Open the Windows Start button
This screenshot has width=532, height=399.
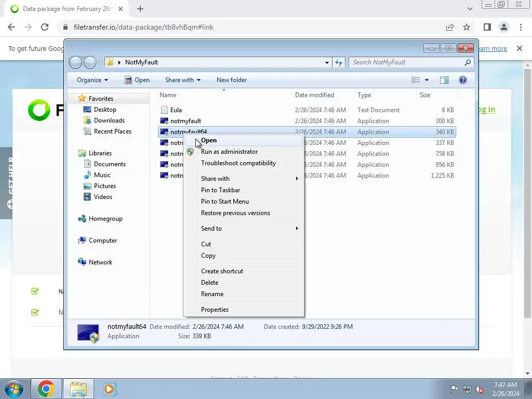14,389
